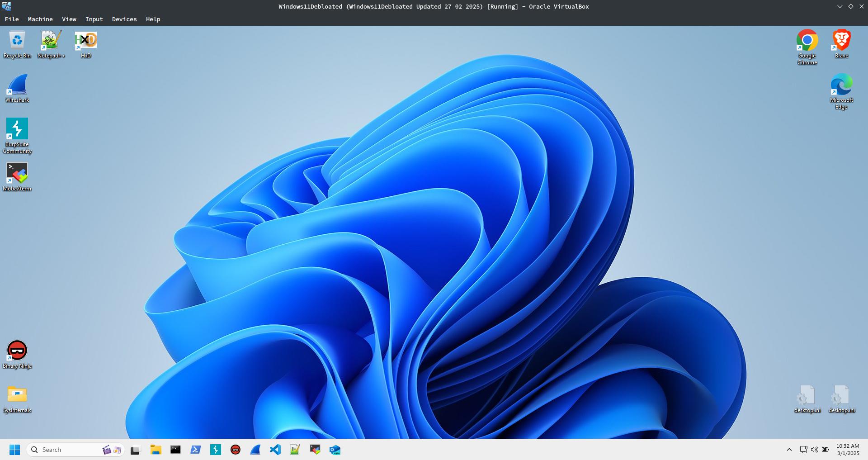This screenshot has width=868, height=460.
Task: Open the volume speaker tray icon
Action: [814, 450]
